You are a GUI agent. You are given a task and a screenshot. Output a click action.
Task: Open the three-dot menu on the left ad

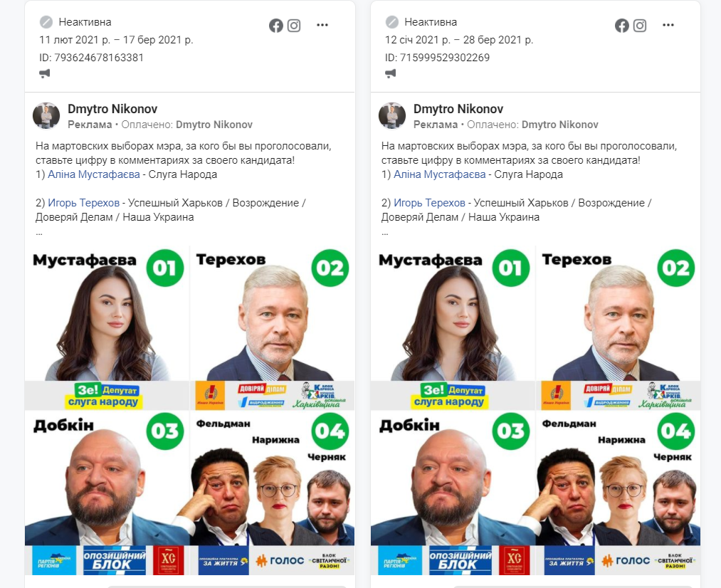pyautogui.click(x=322, y=26)
